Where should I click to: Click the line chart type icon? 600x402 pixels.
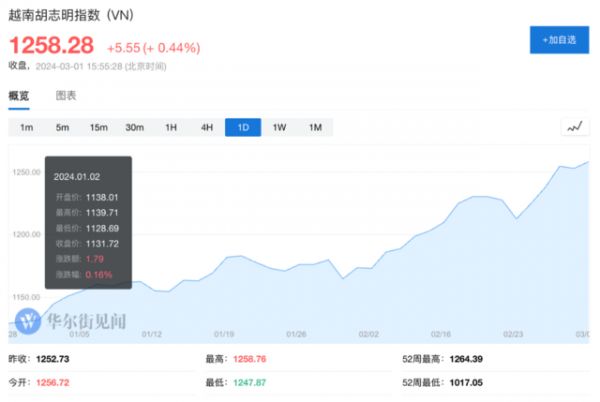(x=574, y=127)
